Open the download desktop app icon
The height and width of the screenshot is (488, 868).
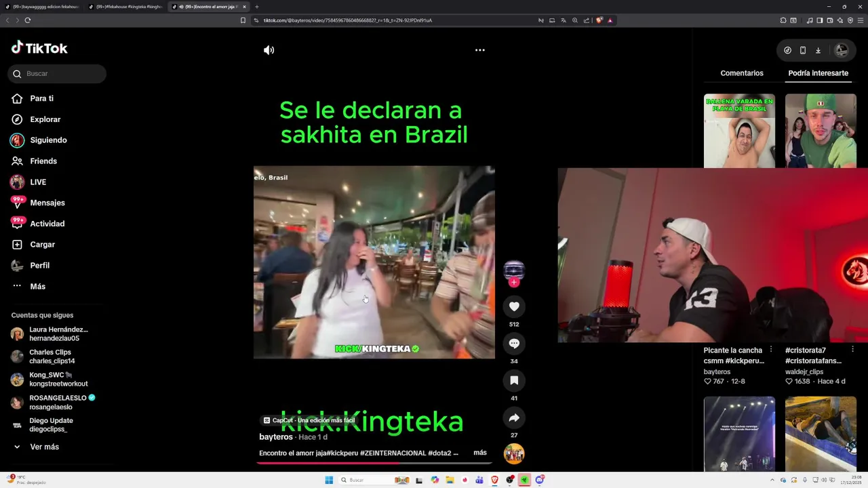(818, 50)
